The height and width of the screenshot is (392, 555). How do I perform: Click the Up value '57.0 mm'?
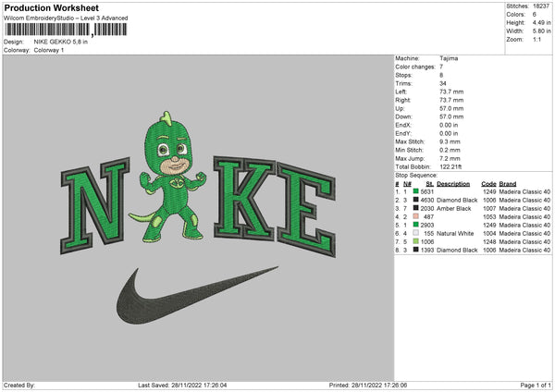pyautogui.click(x=451, y=108)
